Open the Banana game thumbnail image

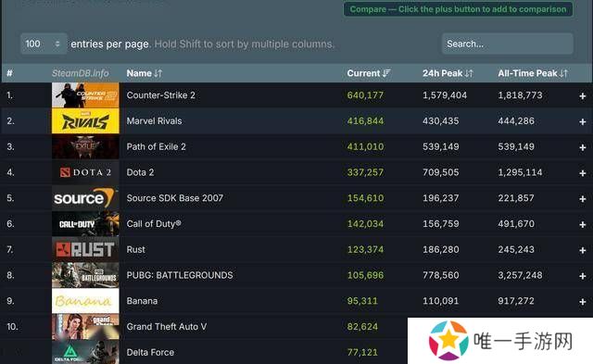(x=85, y=301)
